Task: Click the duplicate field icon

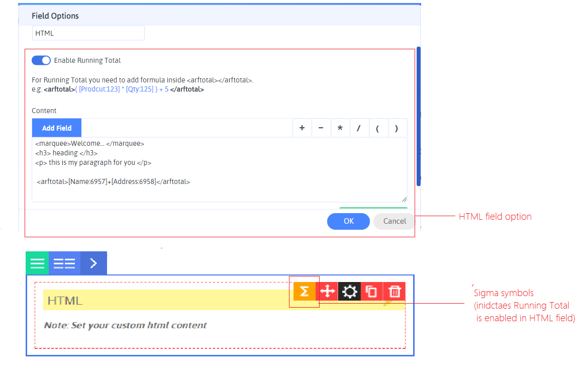Action: 372,292
